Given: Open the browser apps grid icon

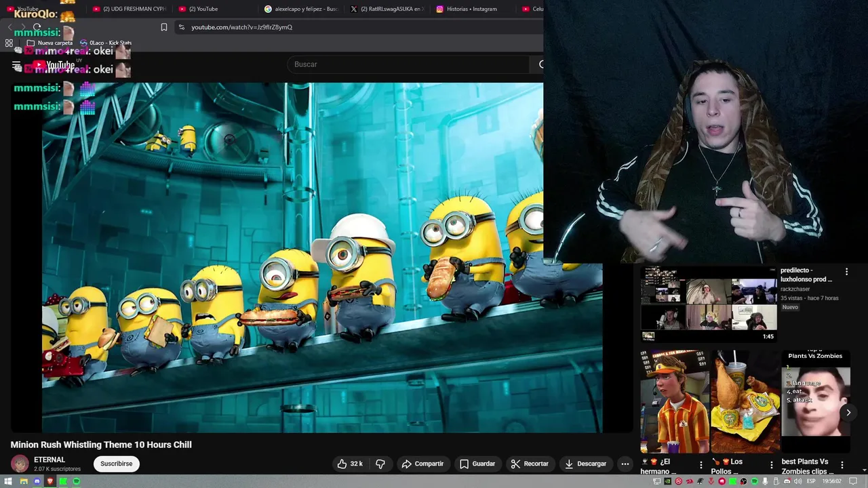Looking at the screenshot, I should click(9, 43).
